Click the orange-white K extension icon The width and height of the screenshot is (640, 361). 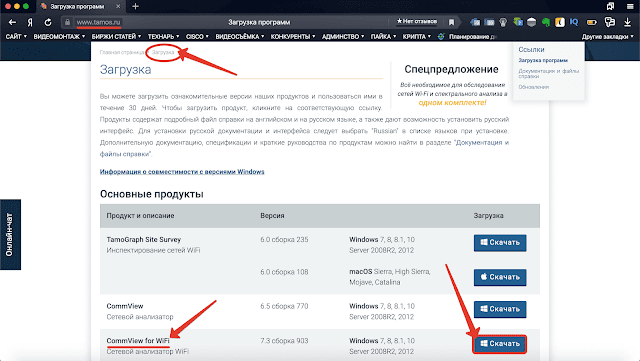pos(560,22)
